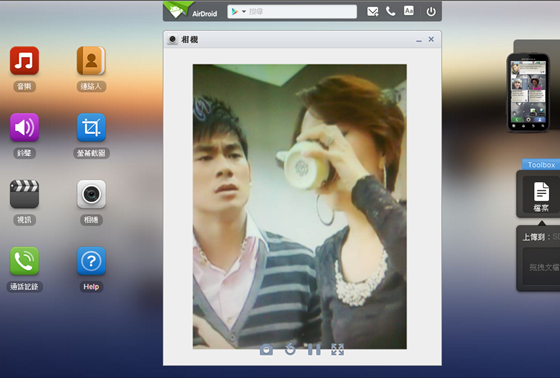
Task: Open the Call Logs phone icon
Action: (24, 261)
